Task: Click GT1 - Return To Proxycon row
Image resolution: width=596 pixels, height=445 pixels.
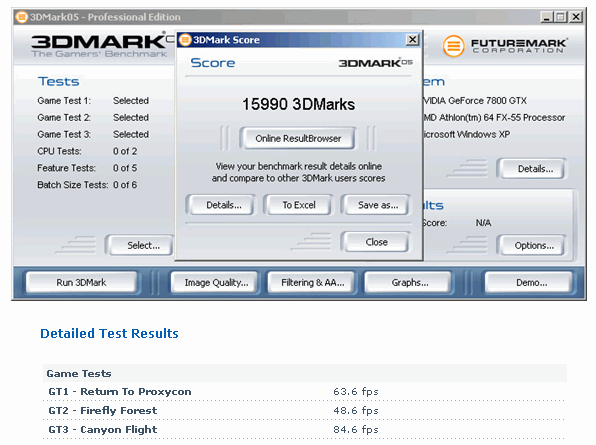Action: 304,391
